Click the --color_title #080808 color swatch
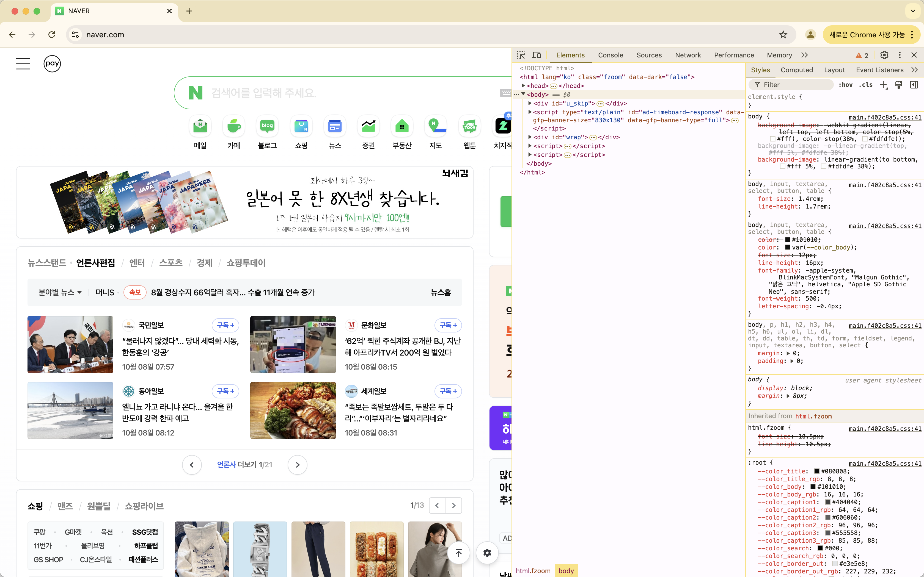This screenshot has height=577, width=924. [817, 471]
